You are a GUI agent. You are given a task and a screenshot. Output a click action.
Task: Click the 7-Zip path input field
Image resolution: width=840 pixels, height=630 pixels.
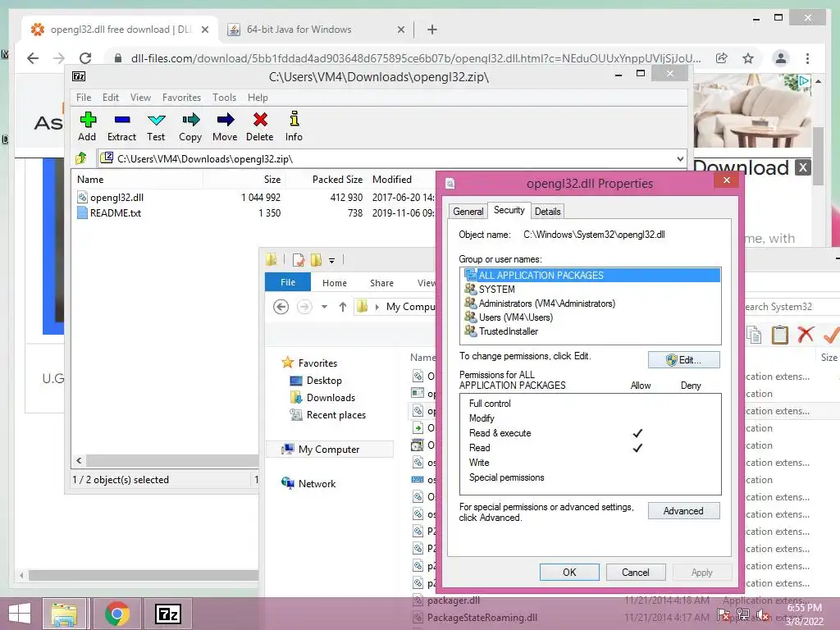(393, 158)
